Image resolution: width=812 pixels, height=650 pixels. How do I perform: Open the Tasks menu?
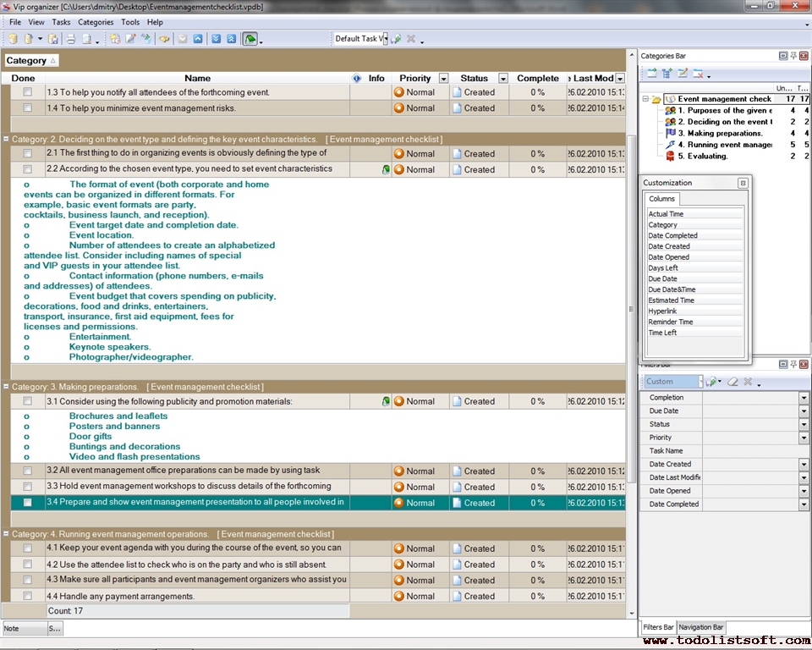[x=61, y=22]
